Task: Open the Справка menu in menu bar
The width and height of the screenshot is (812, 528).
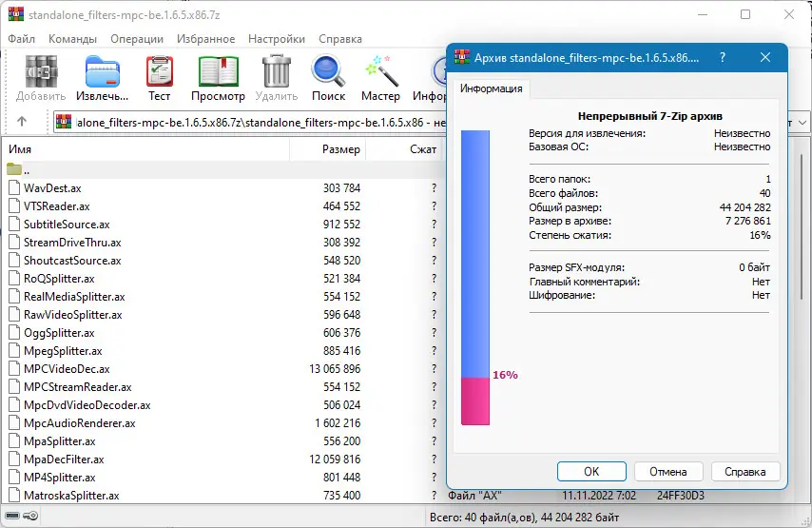Action: click(x=340, y=39)
